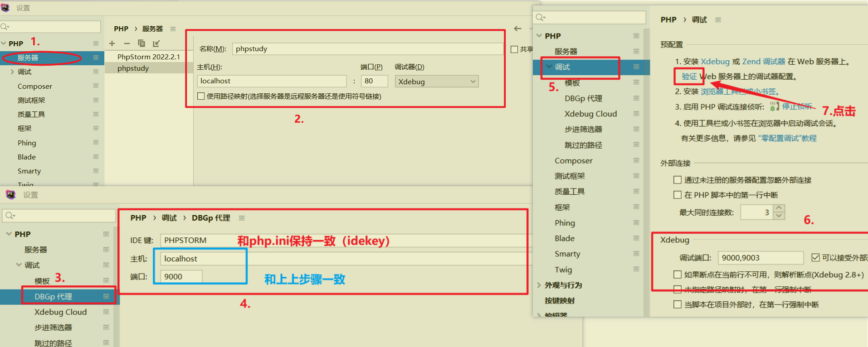Expand the 调试 node in the 服务器 settings tree
This screenshot has width=868, height=347.
[12, 72]
